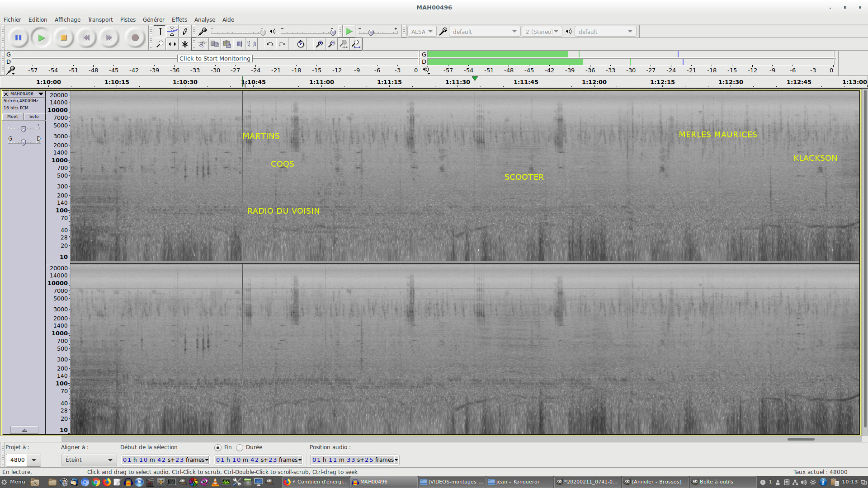Click the Sync-lock clock icon

point(301,44)
